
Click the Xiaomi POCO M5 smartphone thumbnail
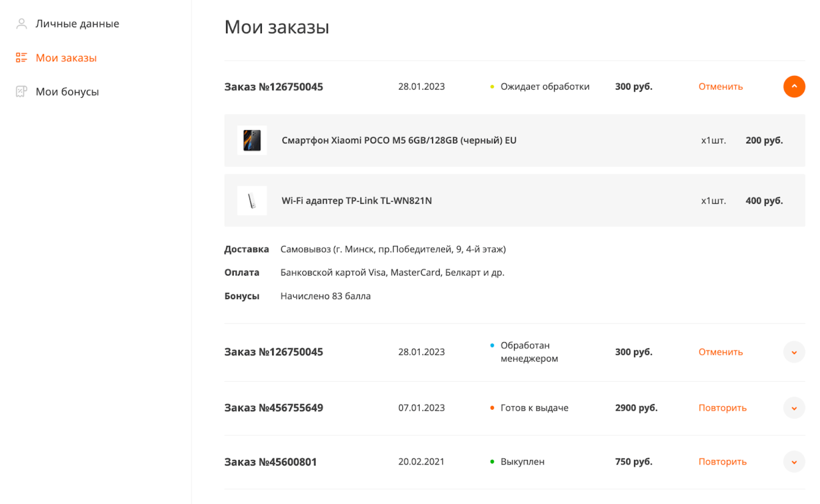[252, 140]
